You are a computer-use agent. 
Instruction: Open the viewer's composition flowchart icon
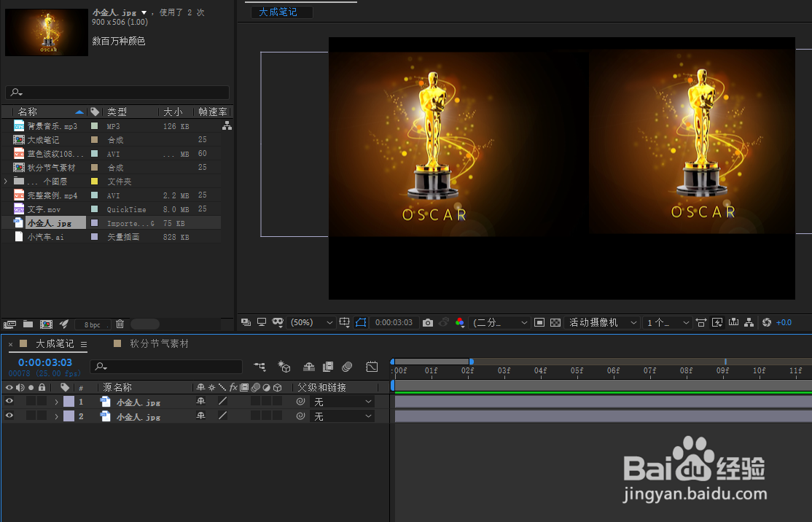tap(749, 323)
